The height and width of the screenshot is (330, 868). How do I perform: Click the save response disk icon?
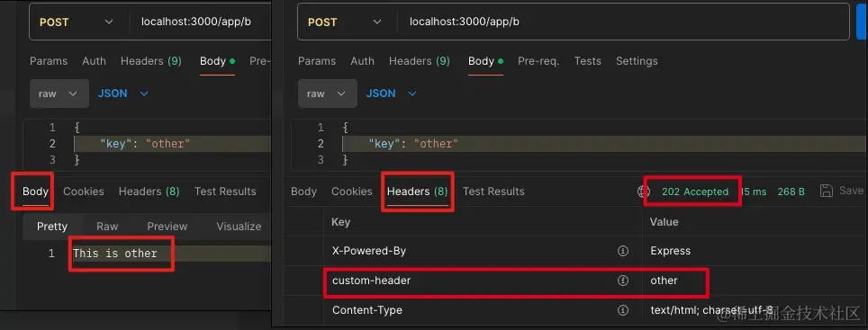pos(827,191)
